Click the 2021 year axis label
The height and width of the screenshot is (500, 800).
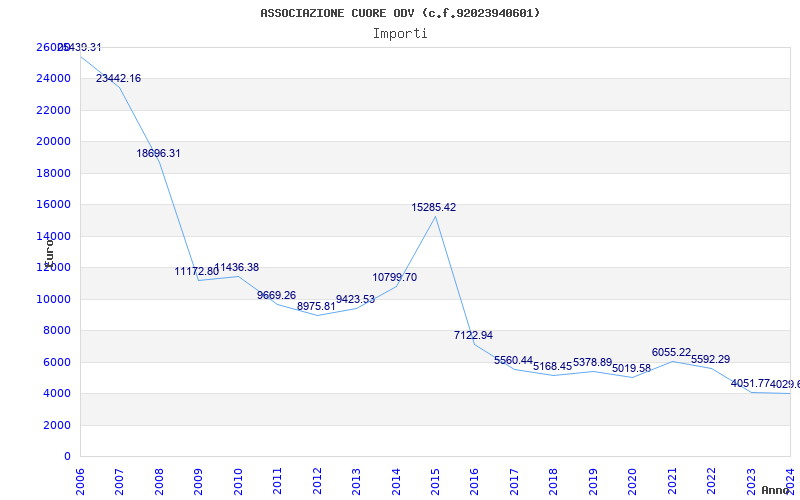[x=672, y=482]
